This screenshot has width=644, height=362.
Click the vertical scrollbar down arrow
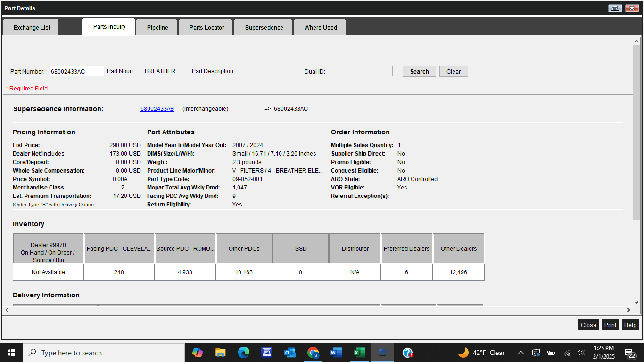tap(636, 303)
